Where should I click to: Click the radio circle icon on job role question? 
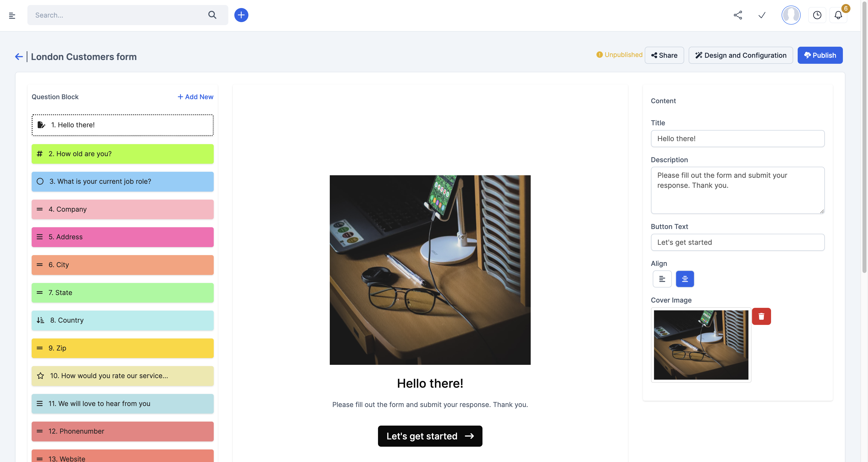coord(40,181)
